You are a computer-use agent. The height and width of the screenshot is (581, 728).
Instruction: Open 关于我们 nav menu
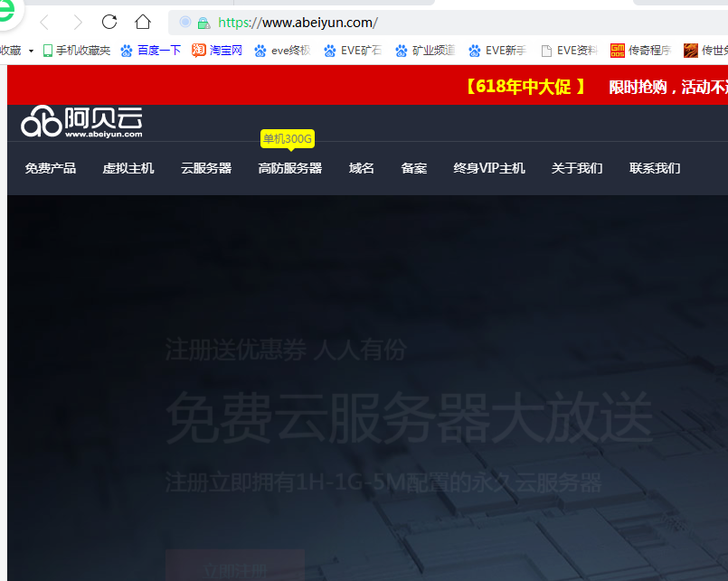point(577,168)
